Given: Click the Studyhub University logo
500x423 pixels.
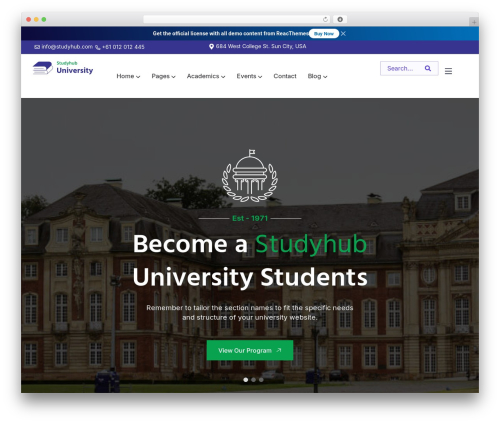Looking at the screenshot, I should tap(63, 68).
